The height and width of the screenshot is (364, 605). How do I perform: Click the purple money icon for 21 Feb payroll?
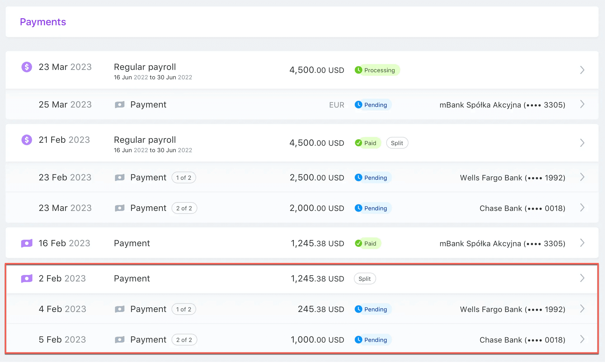26,140
